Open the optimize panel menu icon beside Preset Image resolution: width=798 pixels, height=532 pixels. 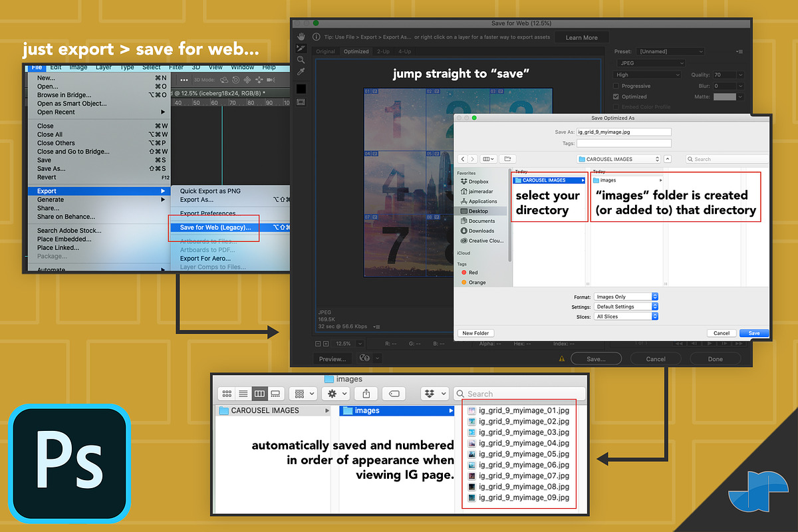click(739, 51)
